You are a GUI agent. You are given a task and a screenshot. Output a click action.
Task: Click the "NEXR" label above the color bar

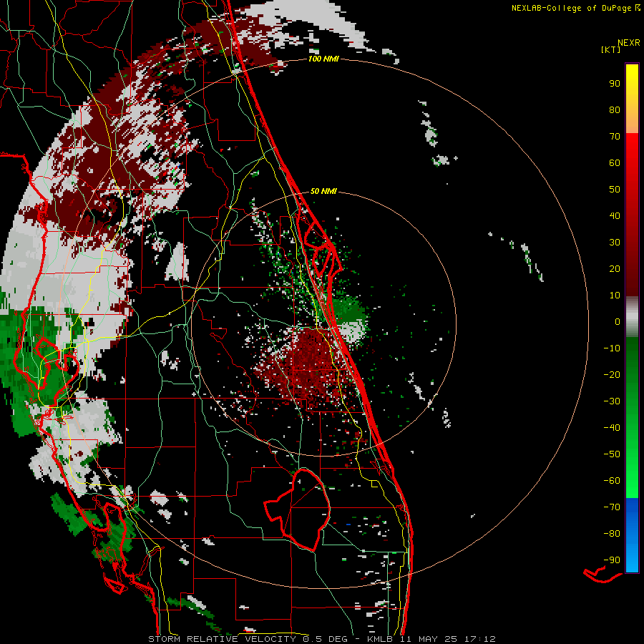point(629,43)
